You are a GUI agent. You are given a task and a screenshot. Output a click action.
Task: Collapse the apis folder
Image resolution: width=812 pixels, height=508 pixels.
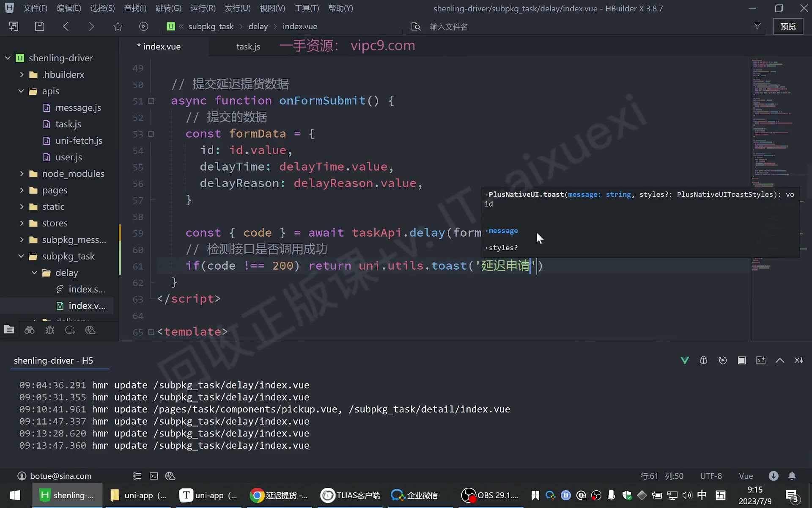click(21, 91)
